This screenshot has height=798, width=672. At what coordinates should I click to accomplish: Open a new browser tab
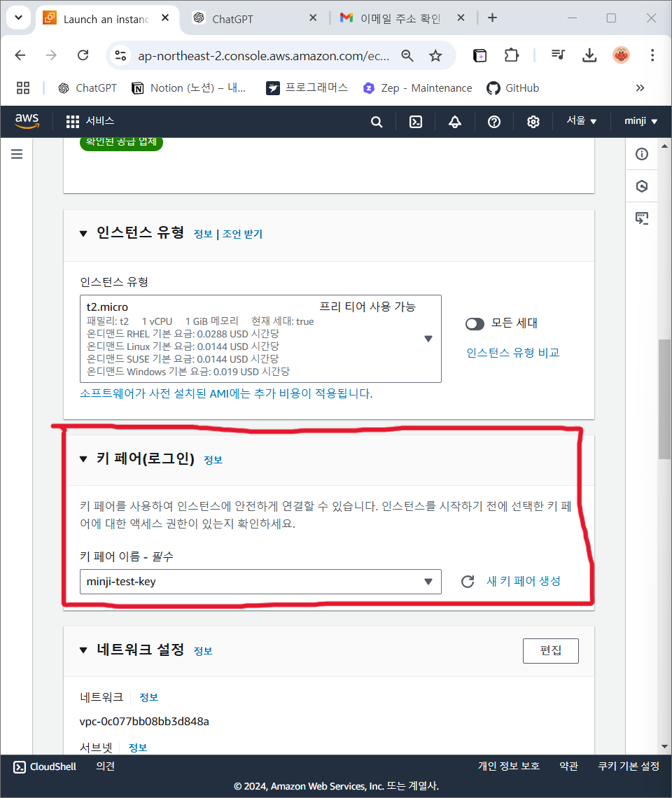point(492,17)
